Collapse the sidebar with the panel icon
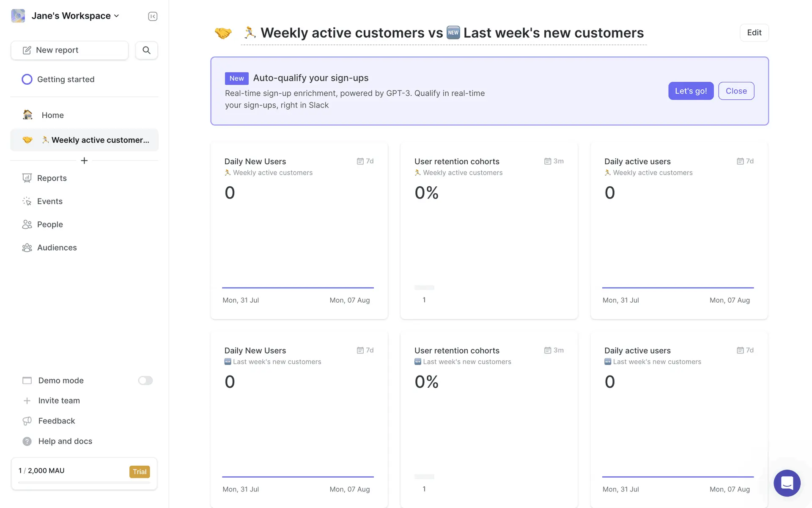The height and width of the screenshot is (508, 812). point(153,17)
